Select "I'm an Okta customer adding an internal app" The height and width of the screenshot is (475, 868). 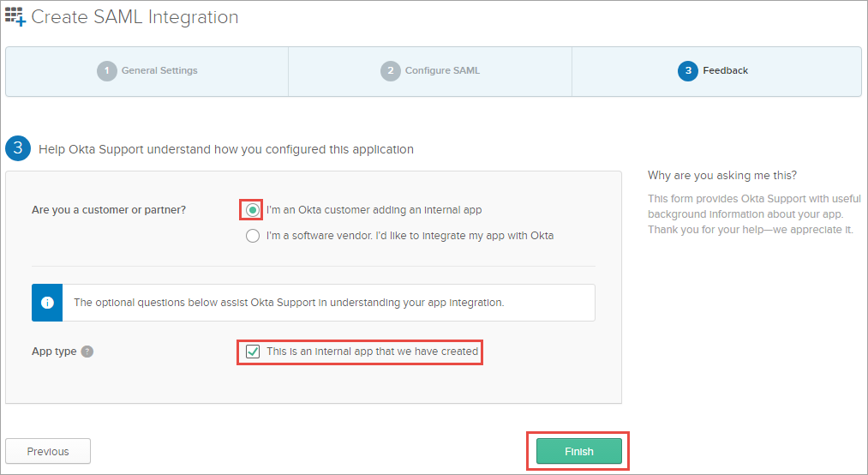(x=253, y=210)
